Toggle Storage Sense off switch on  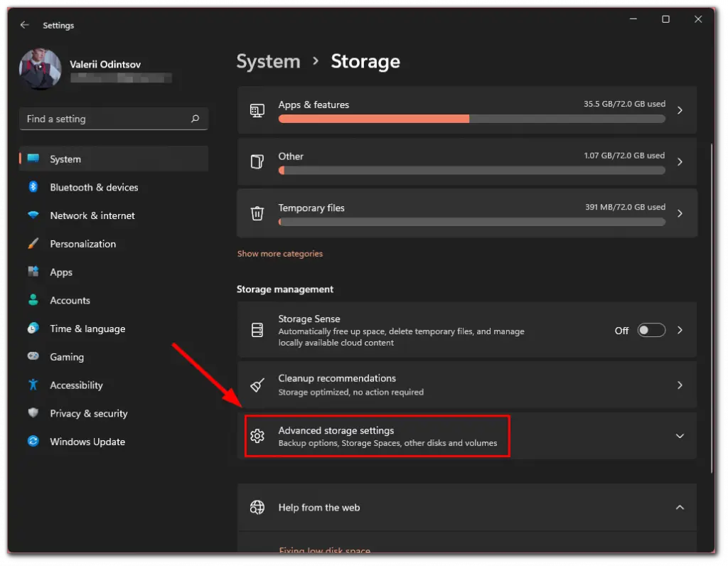click(x=651, y=331)
